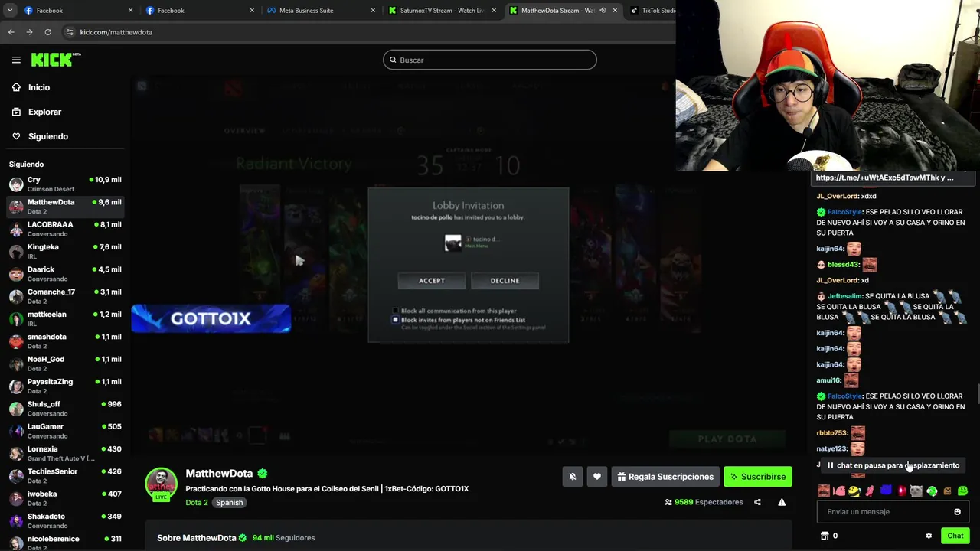
Task: Open the Kingteka channel in the sidebar
Action: point(64,252)
